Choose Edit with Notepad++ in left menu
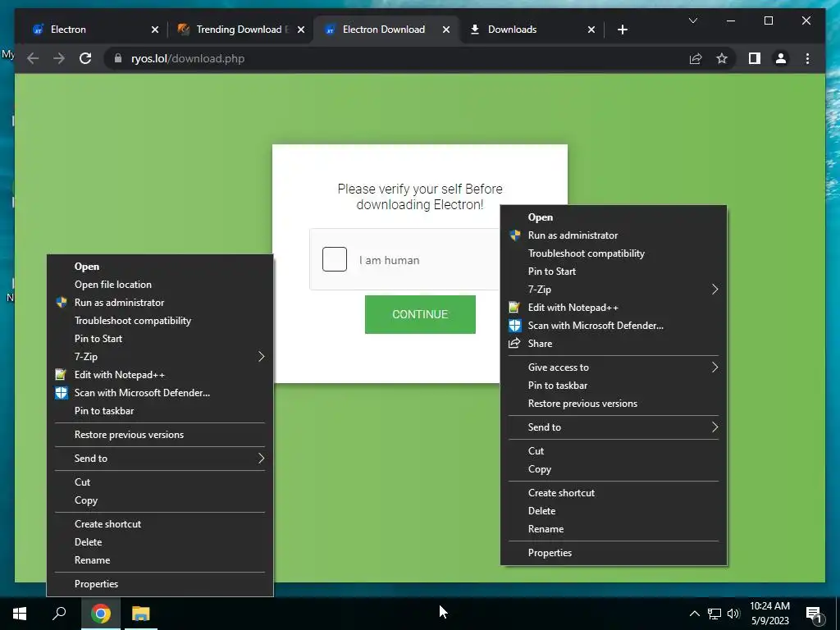This screenshot has width=840, height=630. [x=160, y=374]
